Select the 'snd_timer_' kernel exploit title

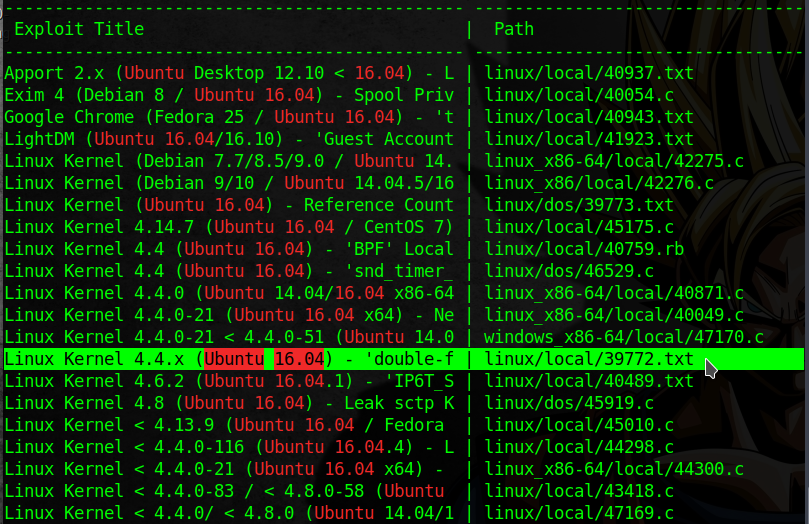[x=229, y=271]
